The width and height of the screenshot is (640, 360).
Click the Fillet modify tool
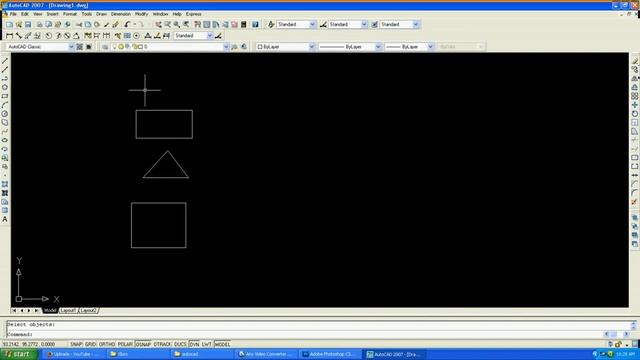click(635, 193)
